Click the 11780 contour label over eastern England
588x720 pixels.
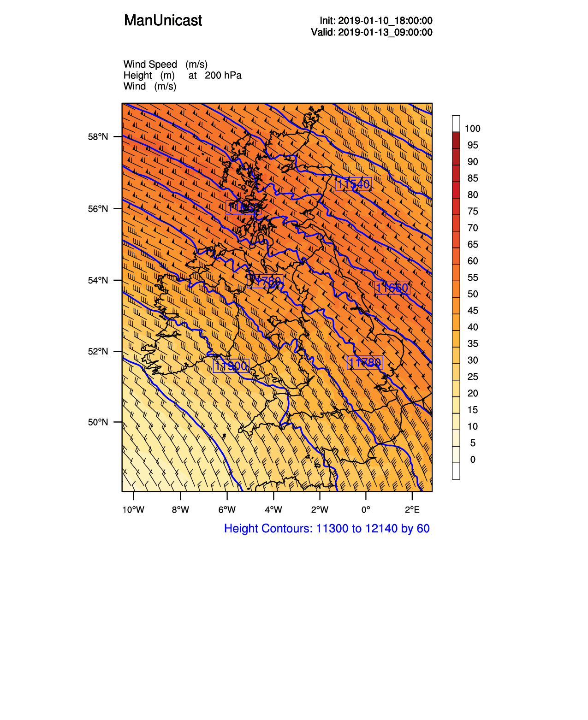[365, 362]
